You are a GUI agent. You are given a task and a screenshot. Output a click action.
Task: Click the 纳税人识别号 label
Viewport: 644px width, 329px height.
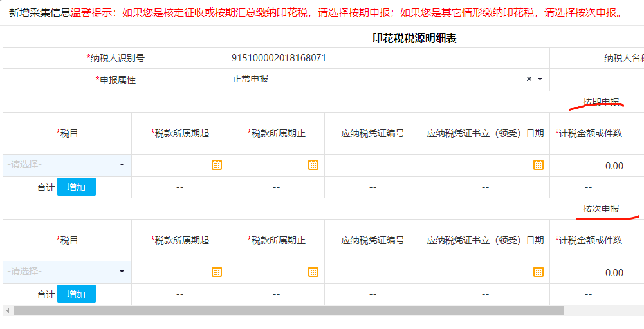(115, 58)
